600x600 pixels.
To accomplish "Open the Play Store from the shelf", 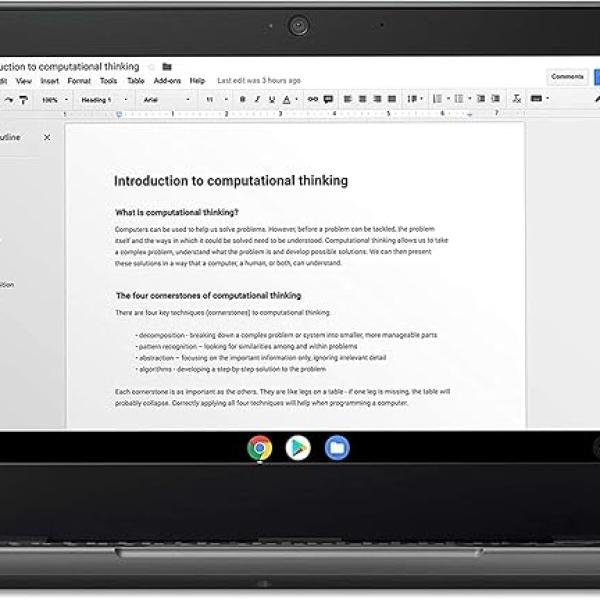I will (x=298, y=448).
